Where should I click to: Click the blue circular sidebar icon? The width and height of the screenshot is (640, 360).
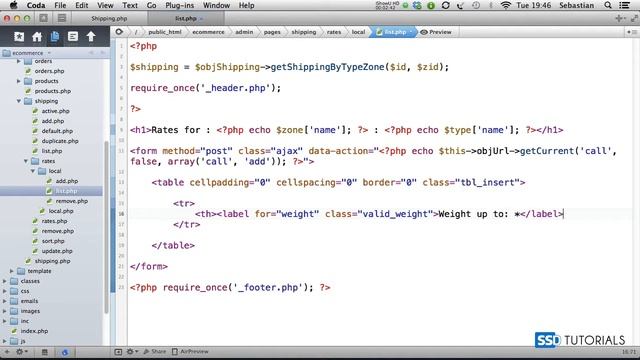pos(65,352)
